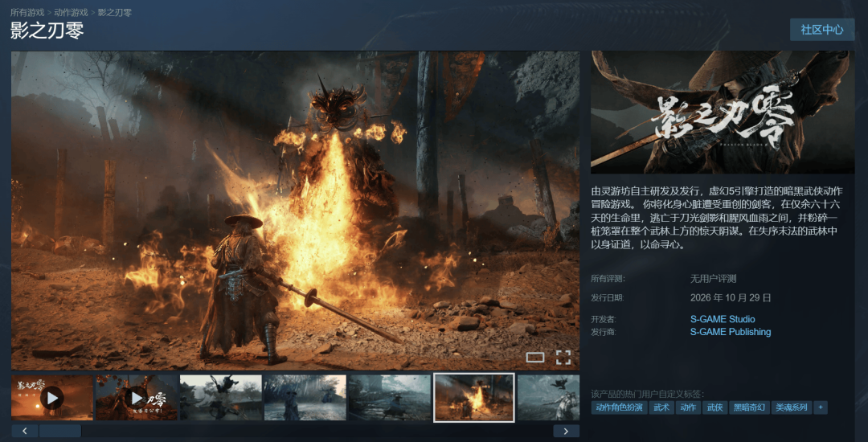The width and height of the screenshot is (868, 442).
Task: Click the right arrow of media scrollbar
Action: (x=567, y=431)
